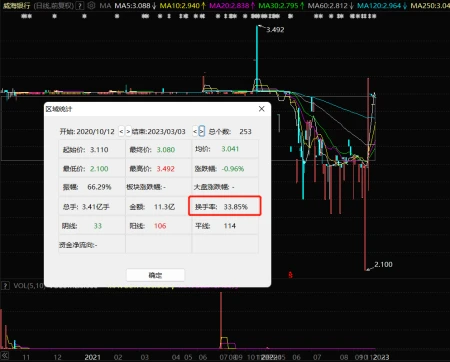Open the chart help question-mark icon
This screenshot has height=362, width=450.
click(x=80, y=6)
